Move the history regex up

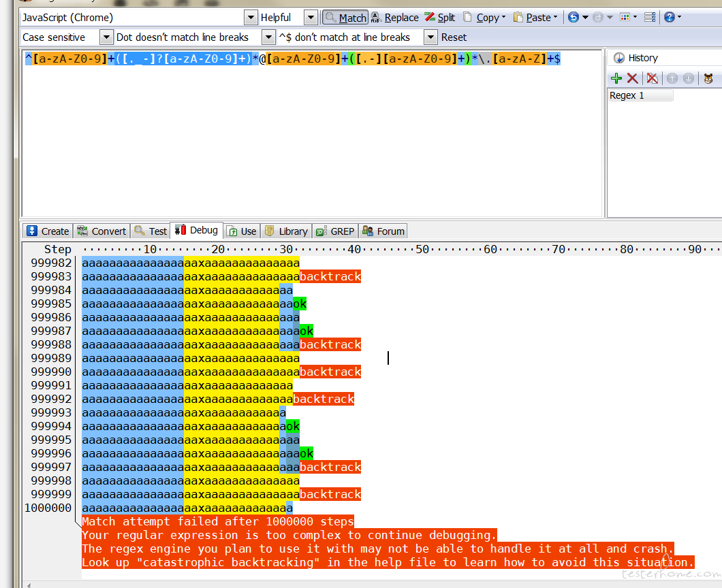click(x=672, y=78)
